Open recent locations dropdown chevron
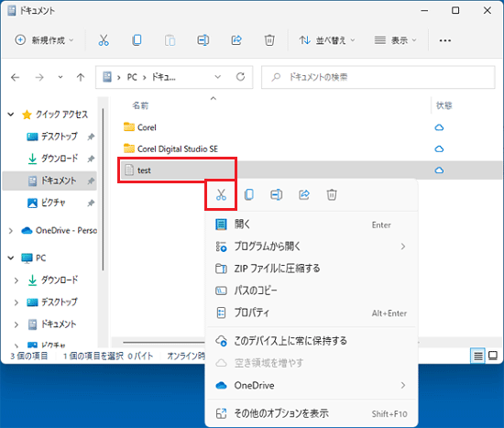Image resolution: width=504 pixels, height=428 pixels. [60, 77]
